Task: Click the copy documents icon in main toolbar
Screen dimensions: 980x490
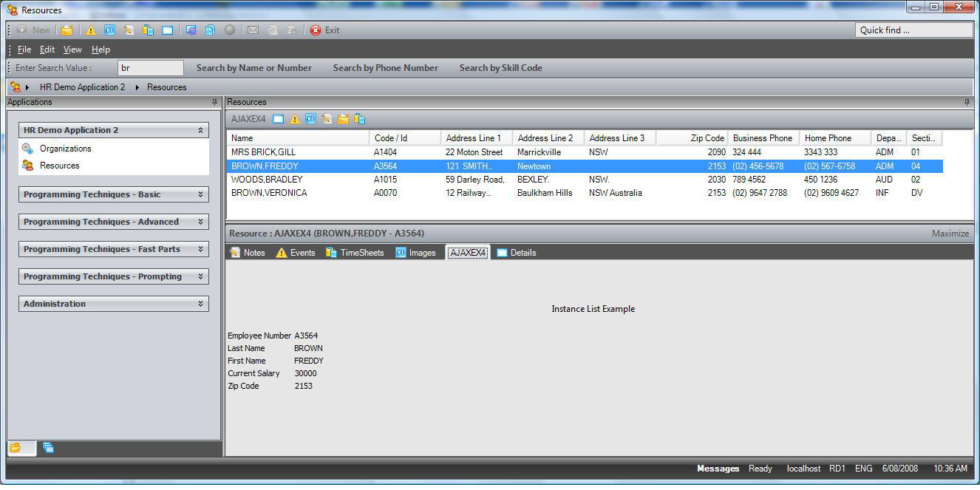Action: (210, 30)
